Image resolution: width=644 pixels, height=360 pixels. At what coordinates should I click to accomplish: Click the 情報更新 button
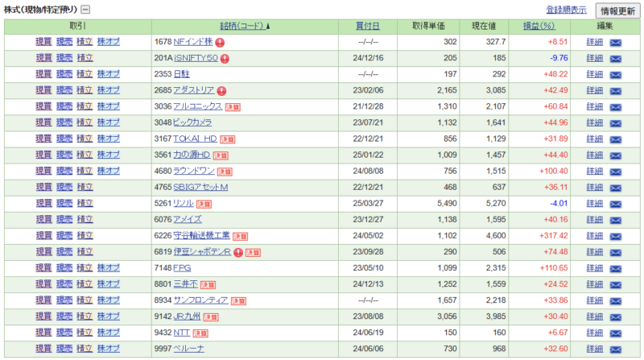[x=617, y=11]
